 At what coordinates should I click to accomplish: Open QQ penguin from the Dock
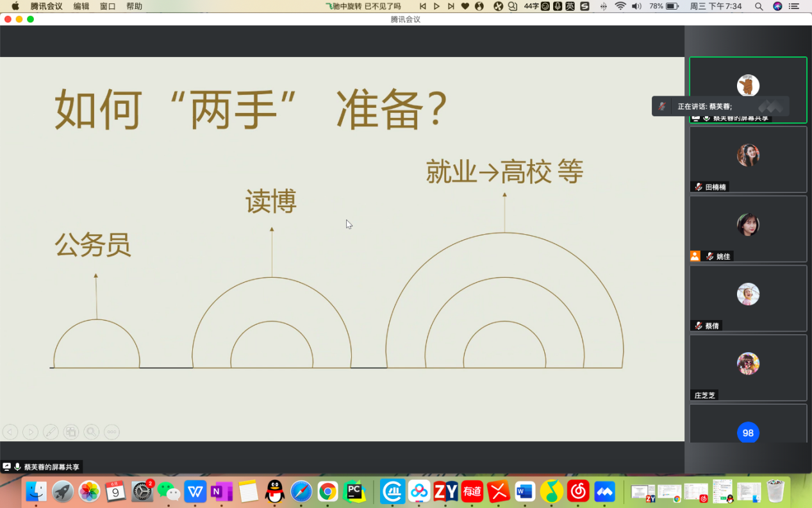click(275, 491)
